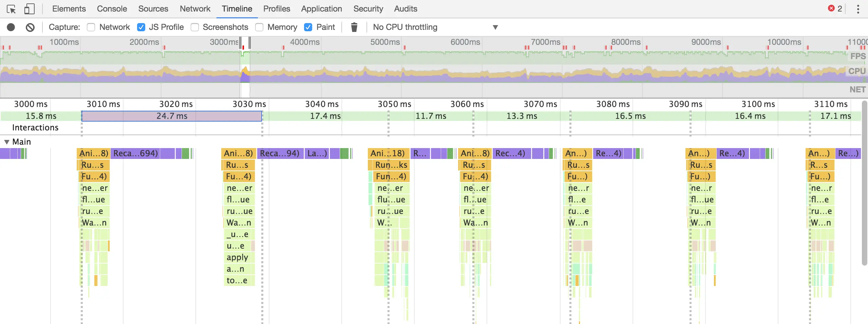Select the 24.7 ms frame bar
Screen dimensions: 868x324
(x=172, y=116)
